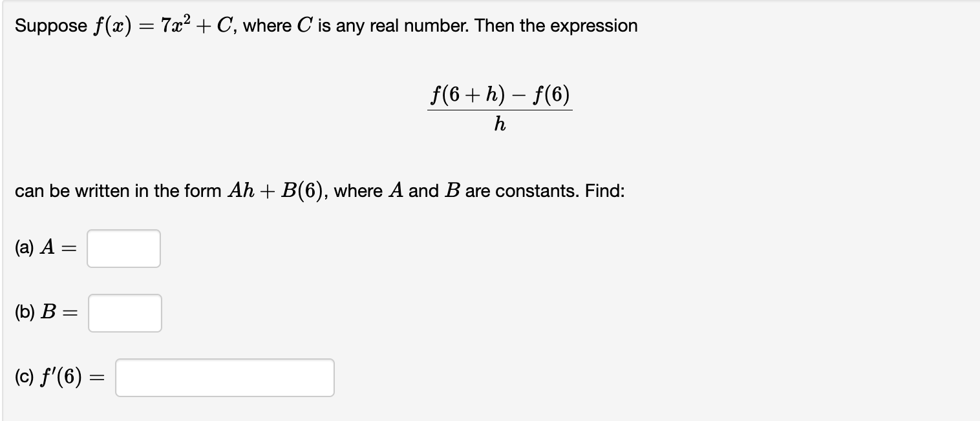Select the answer box beside (b) B =
This screenshot has height=421, width=980.
coord(125,313)
